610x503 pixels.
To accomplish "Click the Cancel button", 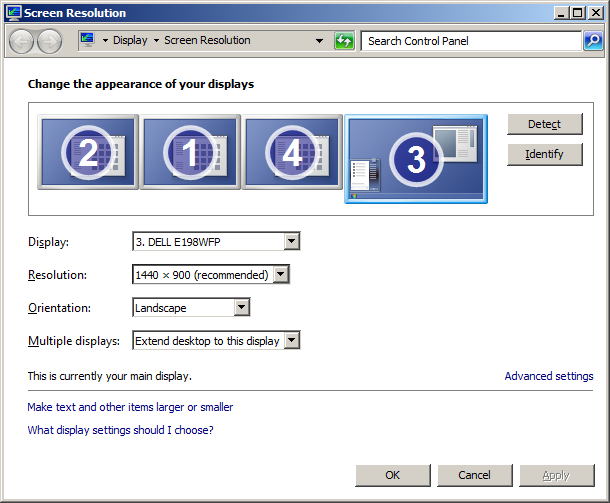I will [x=475, y=475].
